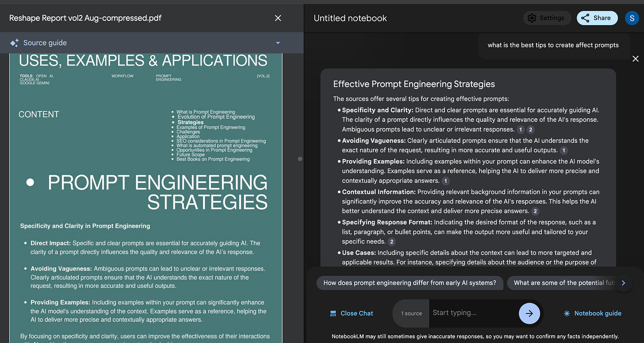
Task: Open the S user account avatar
Action: [631, 18]
